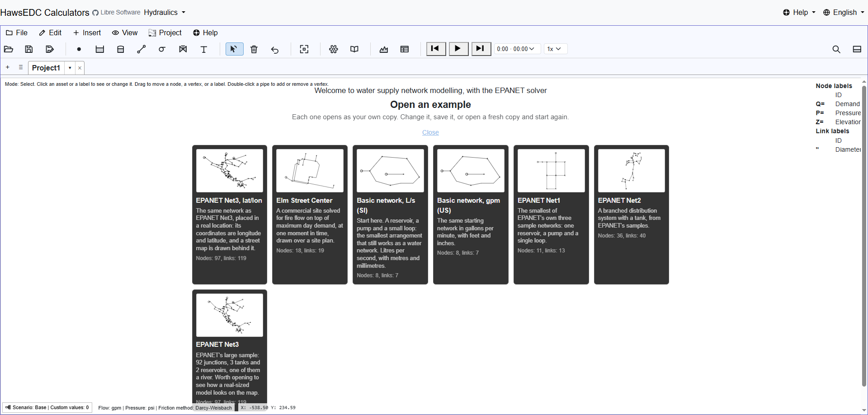The height and width of the screenshot is (415, 868).
Task: Activate the Select arrow pointer tool
Action: pyautogui.click(x=234, y=49)
